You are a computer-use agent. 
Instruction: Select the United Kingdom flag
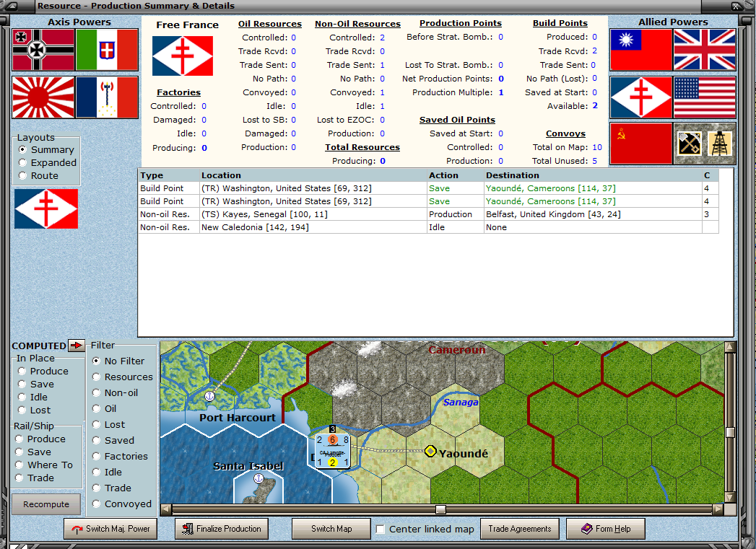pyautogui.click(x=705, y=50)
